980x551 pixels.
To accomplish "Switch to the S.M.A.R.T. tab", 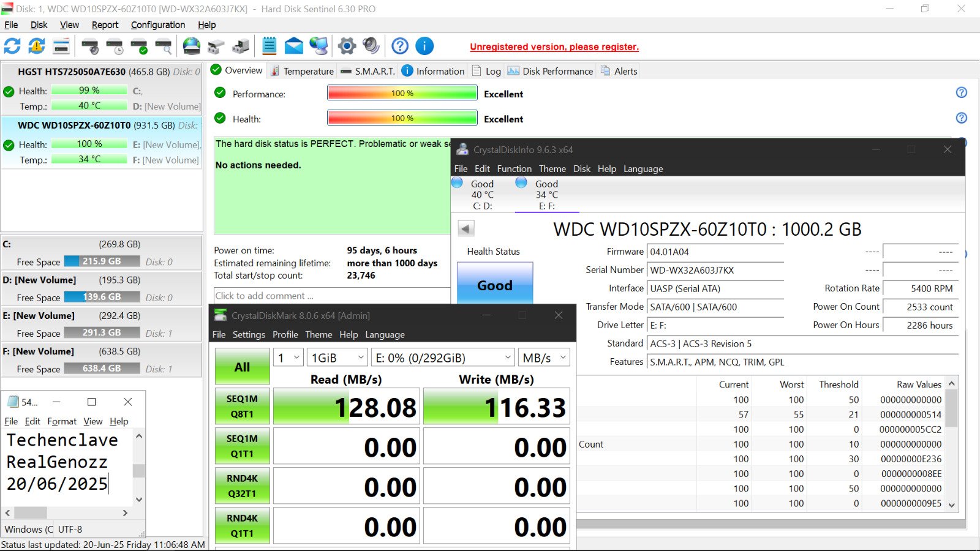I will [x=367, y=71].
